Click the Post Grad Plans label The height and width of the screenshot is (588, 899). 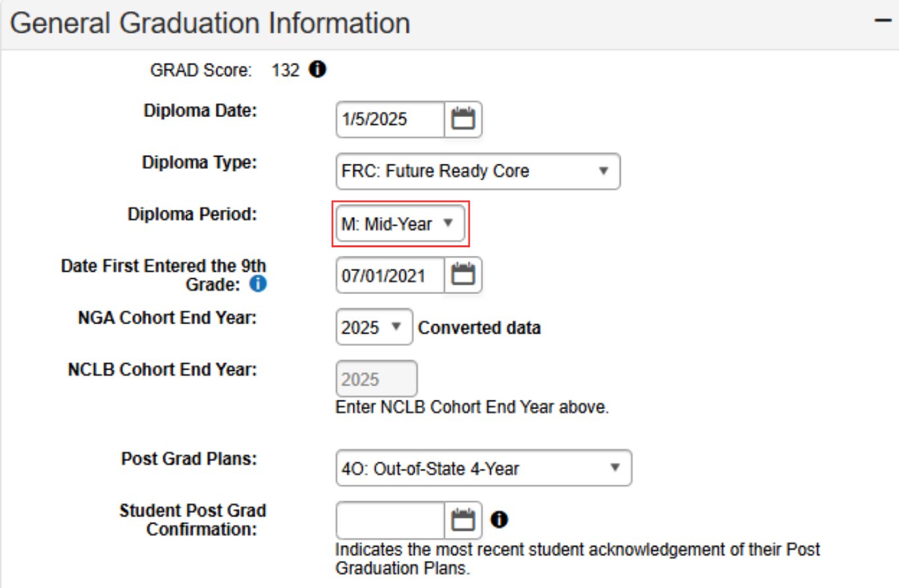click(189, 459)
